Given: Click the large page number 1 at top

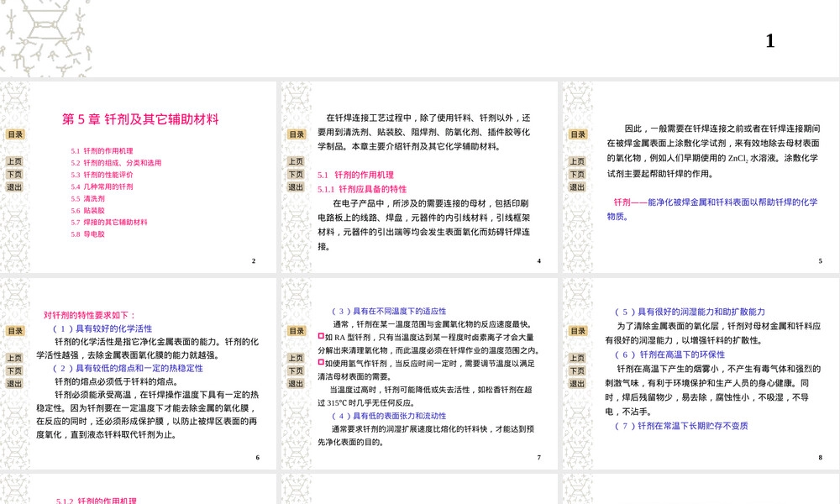Looking at the screenshot, I should coord(769,40).
